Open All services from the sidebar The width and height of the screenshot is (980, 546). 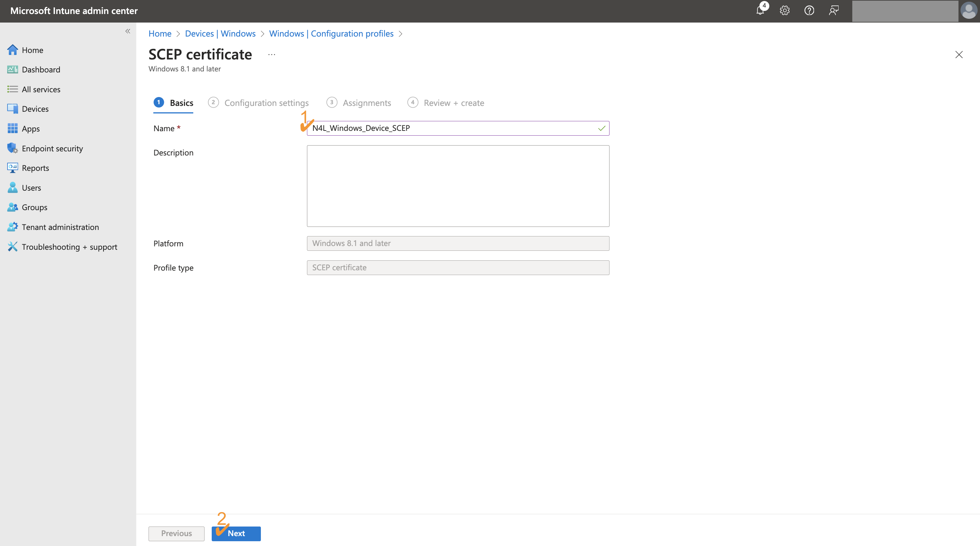41,89
